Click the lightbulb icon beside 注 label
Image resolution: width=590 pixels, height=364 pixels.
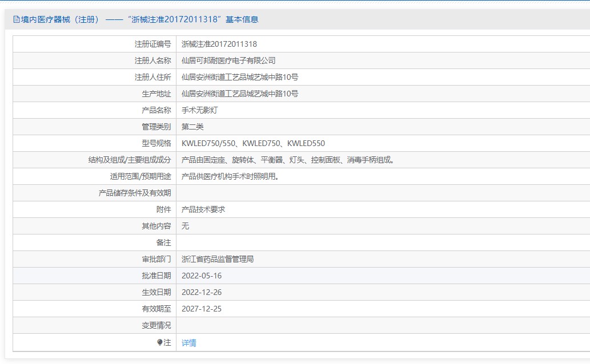159,342
